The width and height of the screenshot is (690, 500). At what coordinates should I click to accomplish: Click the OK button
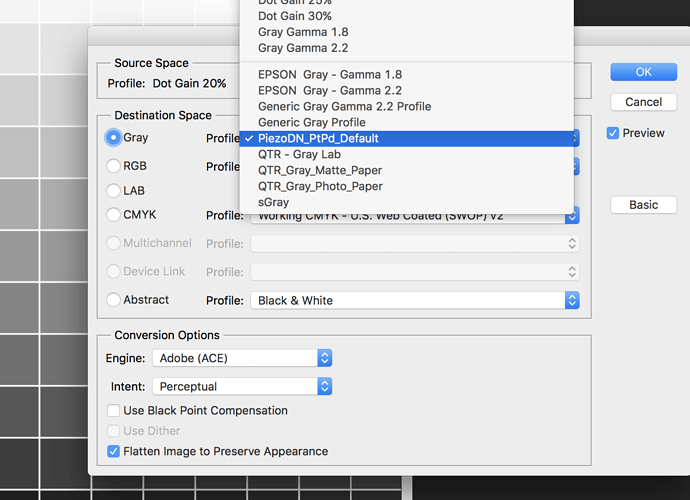click(x=643, y=72)
